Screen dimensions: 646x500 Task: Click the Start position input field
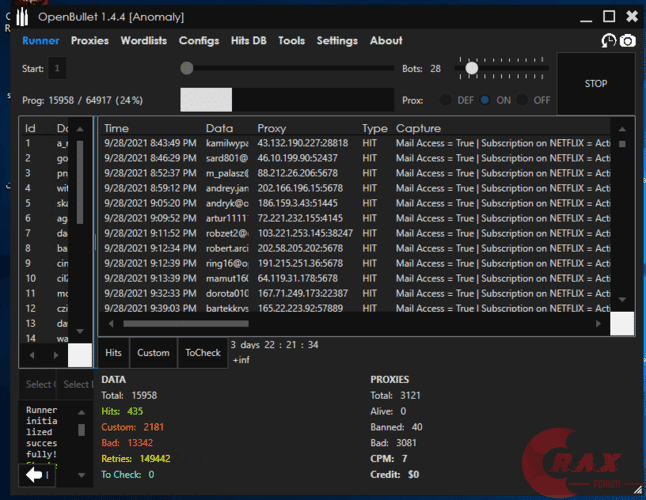click(x=57, y=68)
